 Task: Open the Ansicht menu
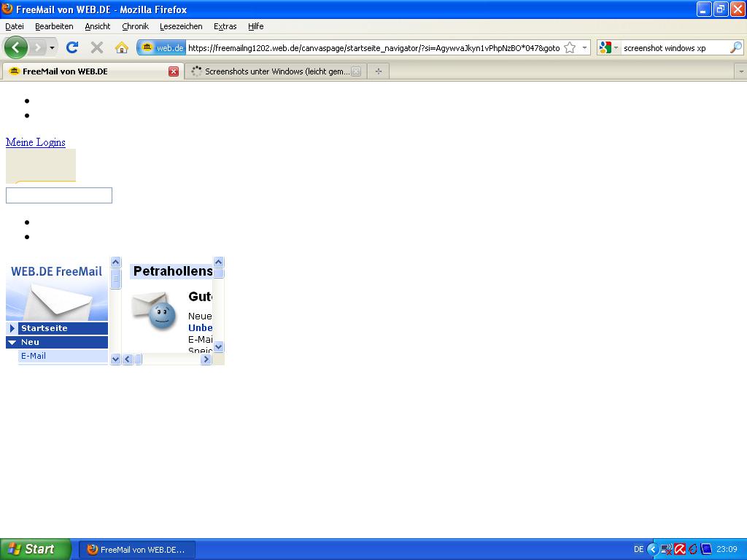[97, 26]
